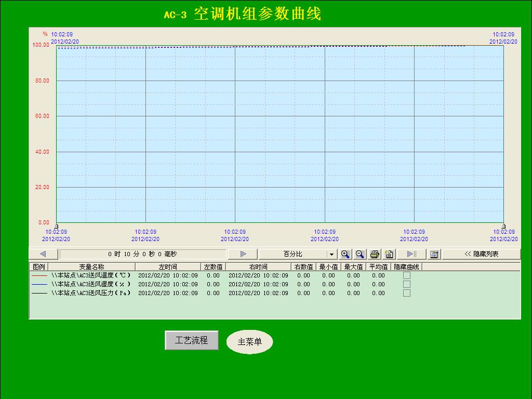Screen dimensions: 532x399
Task: Click the copy/export data icon beside the printer
Action: pyautogui.click(x=389, y=254)
